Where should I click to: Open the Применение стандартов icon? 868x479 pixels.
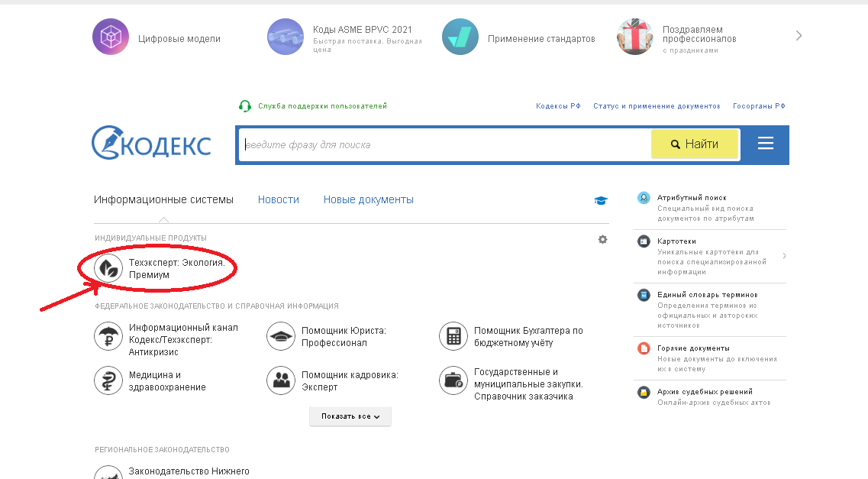point(460,37)
